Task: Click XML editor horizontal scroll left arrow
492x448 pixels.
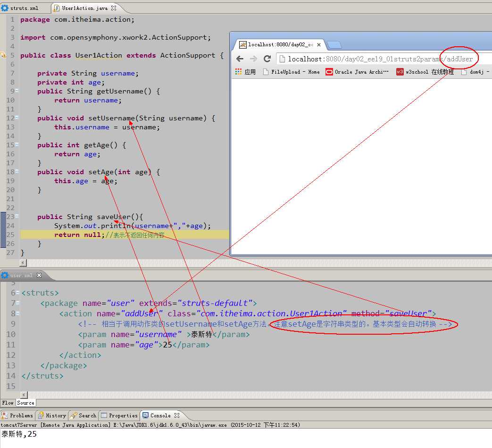Action: pos(24,395)
